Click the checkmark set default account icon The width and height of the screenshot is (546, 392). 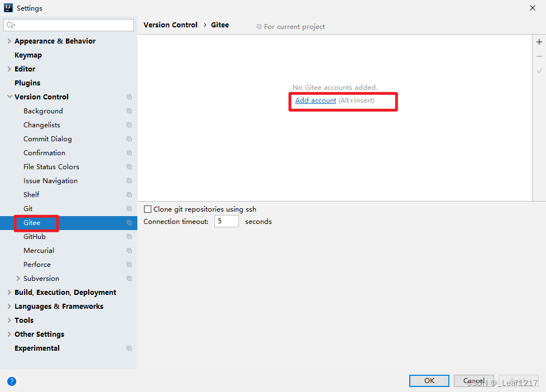point(539,71)
